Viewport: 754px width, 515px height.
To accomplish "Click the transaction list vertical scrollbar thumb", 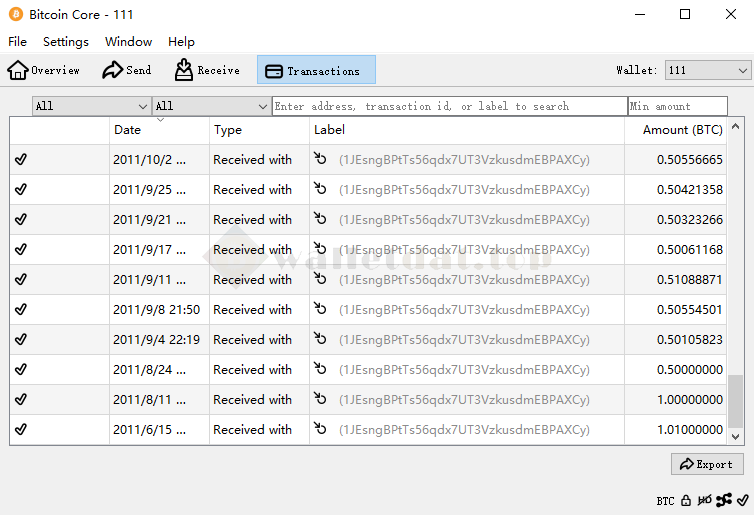I will pos(736,401).
